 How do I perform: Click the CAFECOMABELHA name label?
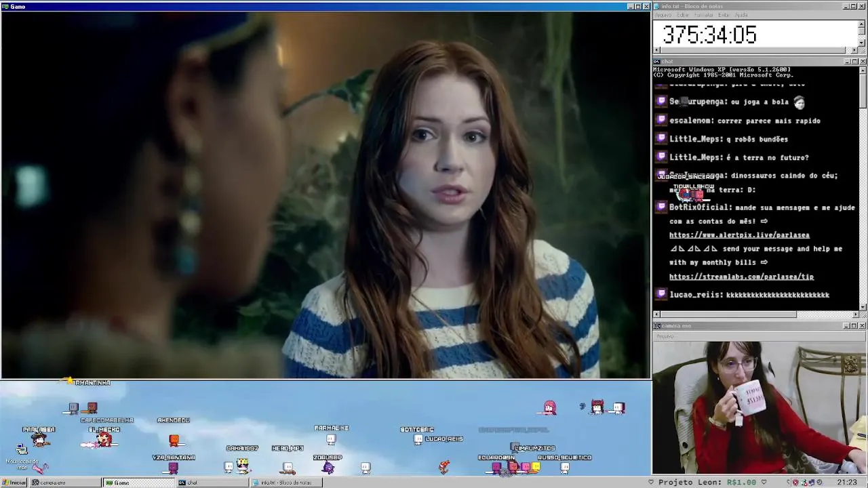[x=107, y=420]
